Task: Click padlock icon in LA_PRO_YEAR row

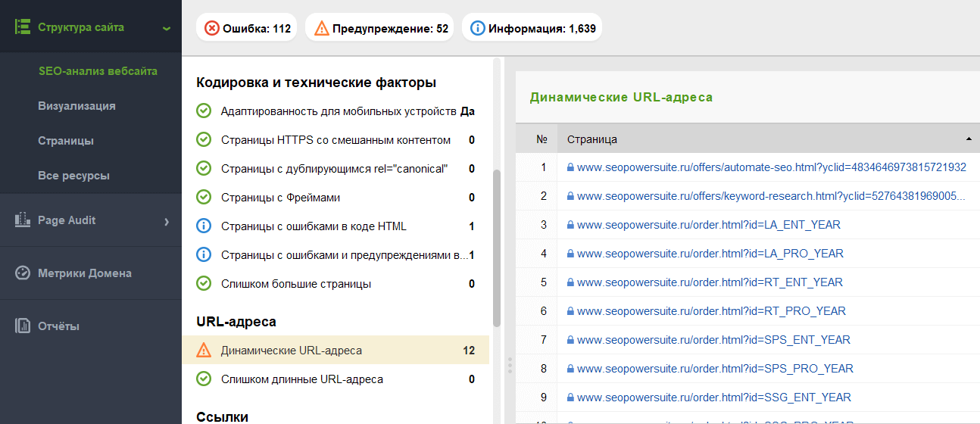Action: (x=570, y=254)
